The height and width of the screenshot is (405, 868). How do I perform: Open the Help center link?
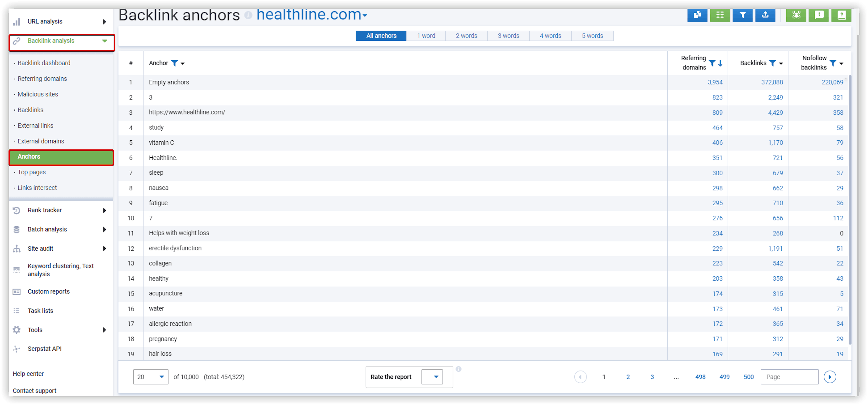pos(28,374)
